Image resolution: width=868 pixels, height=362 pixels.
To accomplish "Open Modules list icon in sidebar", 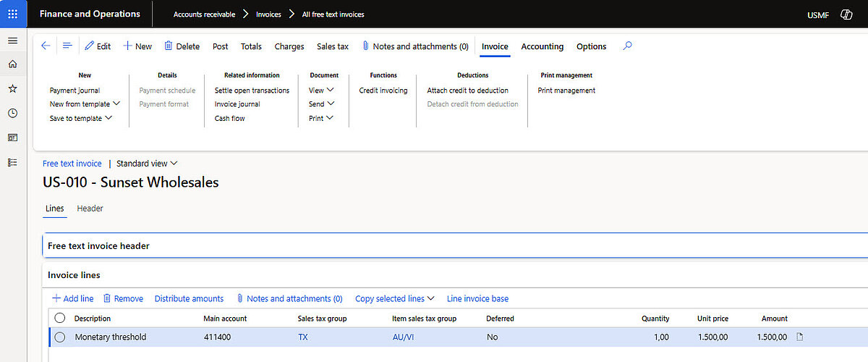I will pos(12,162).
